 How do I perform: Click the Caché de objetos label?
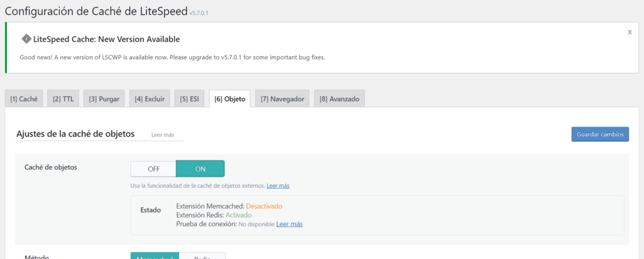click(x=51, y=167)
